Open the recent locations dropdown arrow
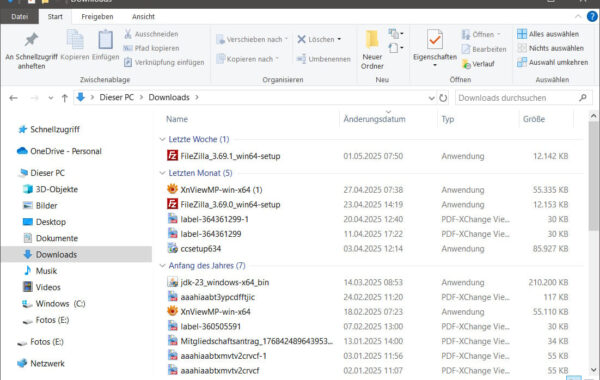Viewport: 600px width, 380px height. coord(51,98)
